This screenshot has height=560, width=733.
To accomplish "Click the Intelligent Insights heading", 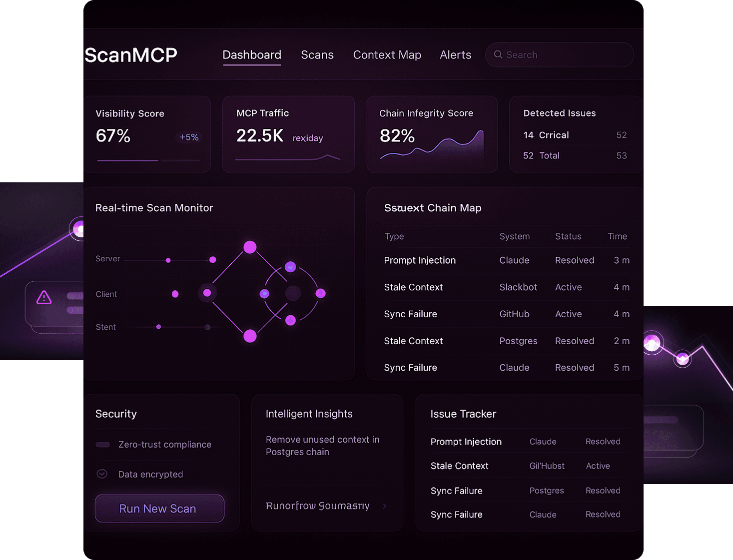I will point(309,414).
